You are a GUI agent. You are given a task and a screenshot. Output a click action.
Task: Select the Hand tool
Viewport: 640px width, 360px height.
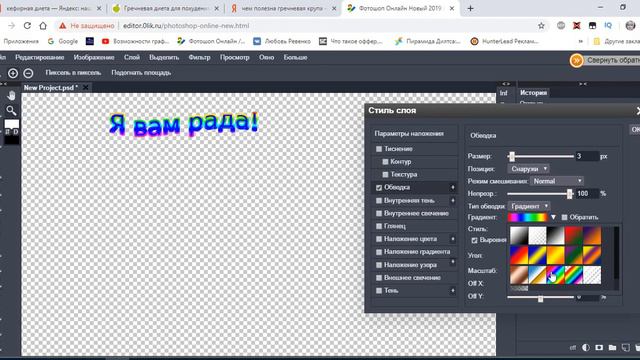[x=11, y=96]
